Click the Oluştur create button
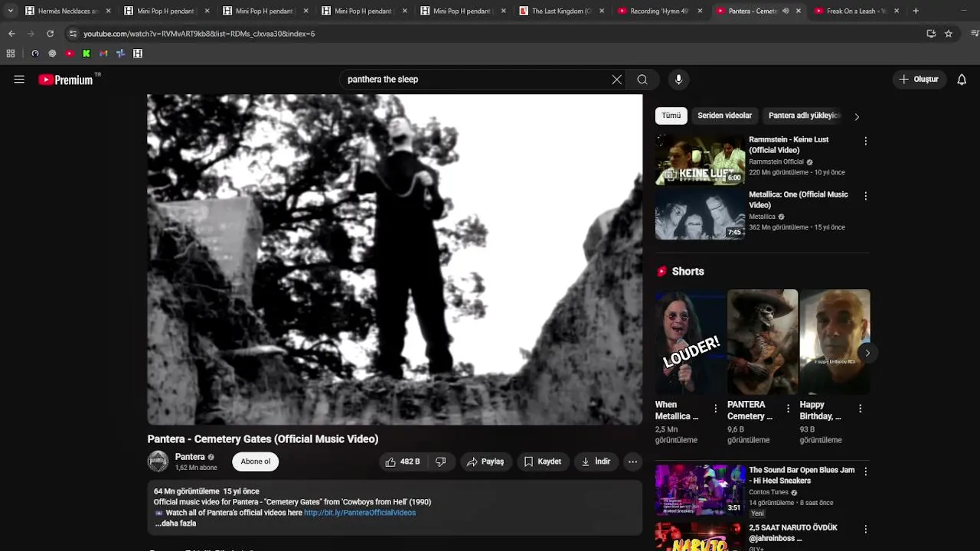The image size is (980, 551). click(919, 80)
